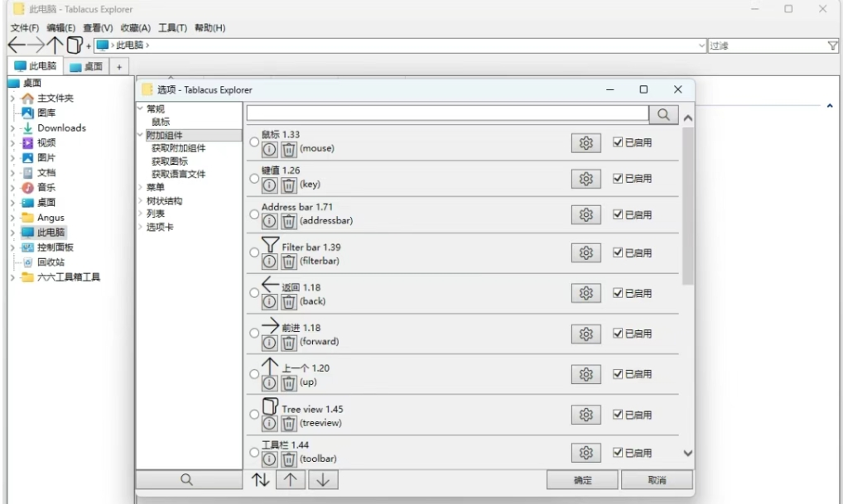The image size is (843, 504).
Task: Select radio button for Tree view add-on
Action: (x=254, y=415)
